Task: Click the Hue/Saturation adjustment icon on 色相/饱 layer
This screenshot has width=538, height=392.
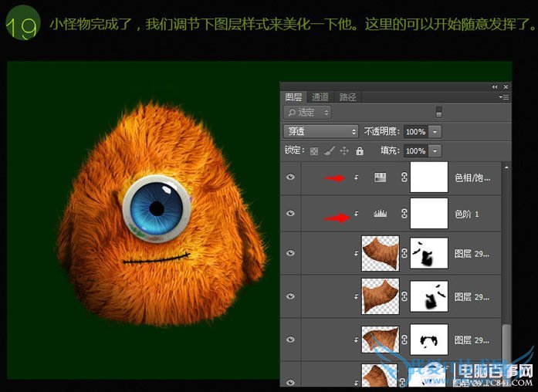Action: point(380,177)
